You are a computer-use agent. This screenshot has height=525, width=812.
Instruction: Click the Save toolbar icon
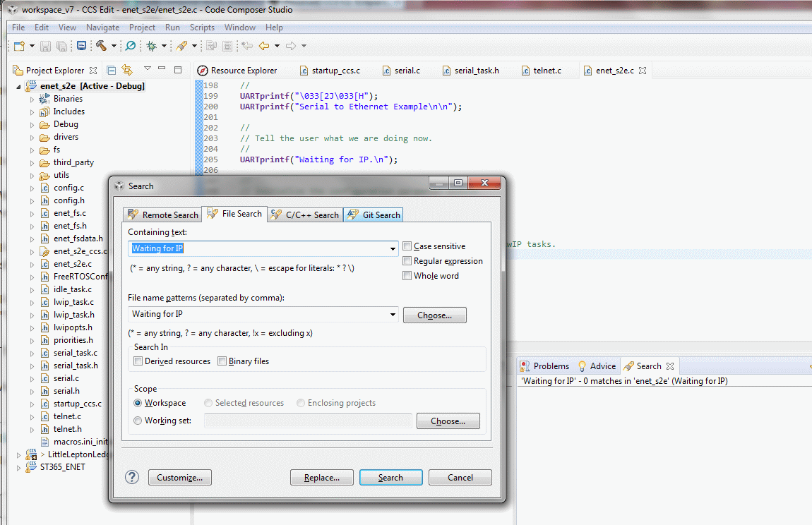point(46,46)
